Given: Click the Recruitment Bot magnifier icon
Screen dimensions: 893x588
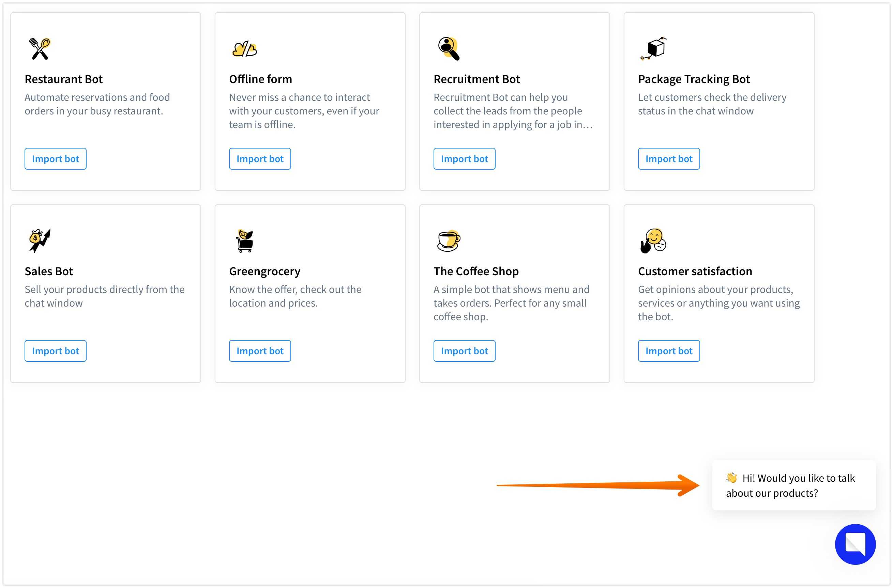Looking at the screenshot, I should [449, 49].
